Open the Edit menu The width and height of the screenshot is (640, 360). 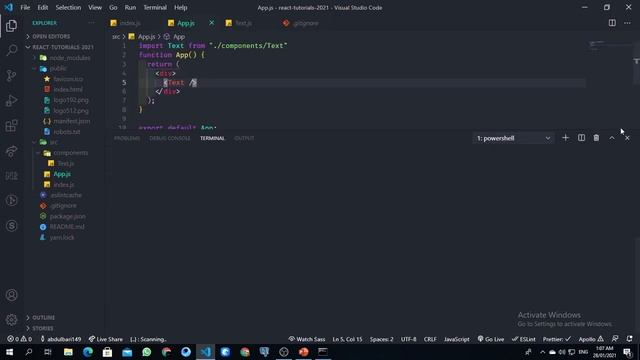42,7
